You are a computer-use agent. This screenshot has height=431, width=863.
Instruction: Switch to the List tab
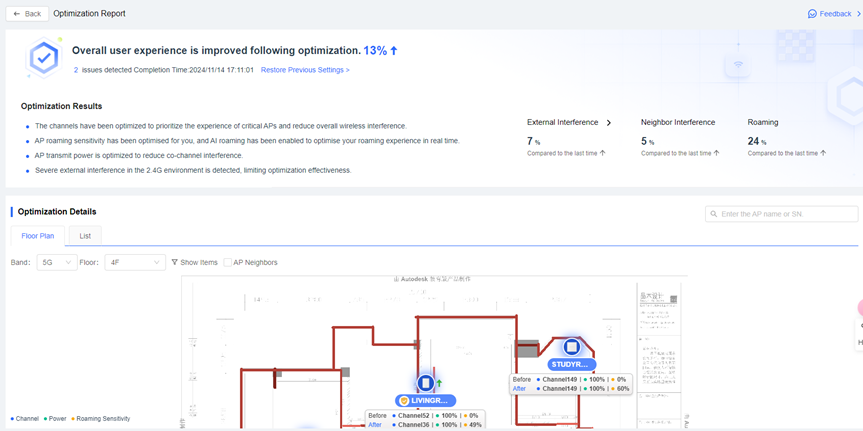click(x=85, y=236)
